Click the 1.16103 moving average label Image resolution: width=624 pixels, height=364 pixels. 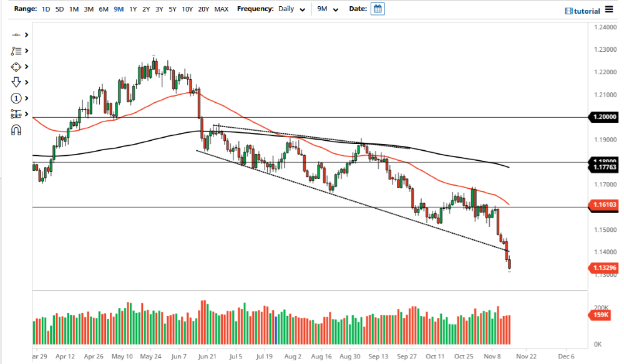[603, 204]
